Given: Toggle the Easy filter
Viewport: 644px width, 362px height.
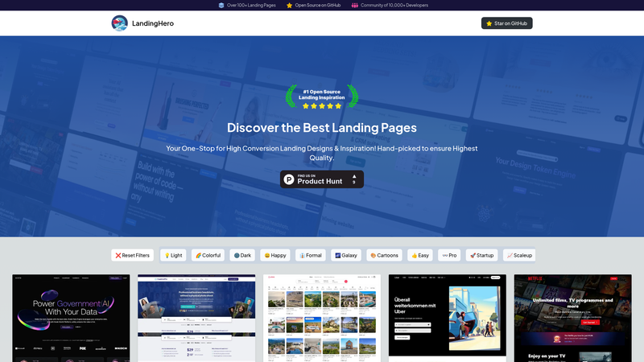Looking at the screenshot, I should [x=420, y=255].
